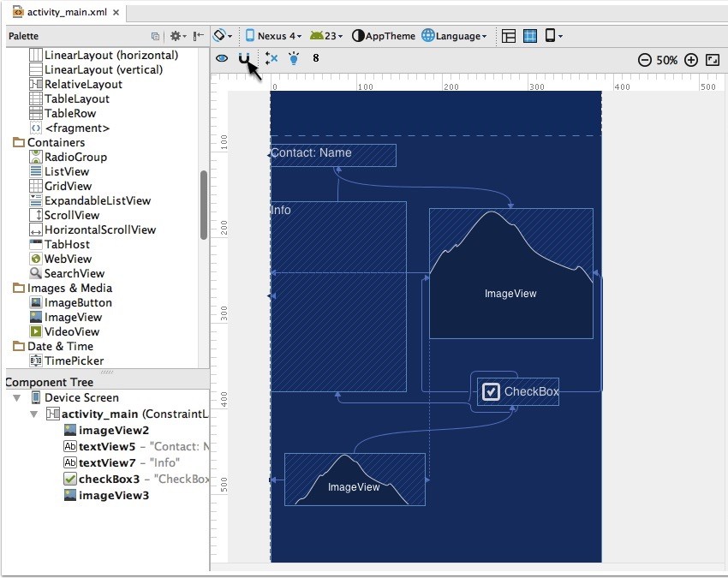Select ExpandableListView in palette

(90, 200)
